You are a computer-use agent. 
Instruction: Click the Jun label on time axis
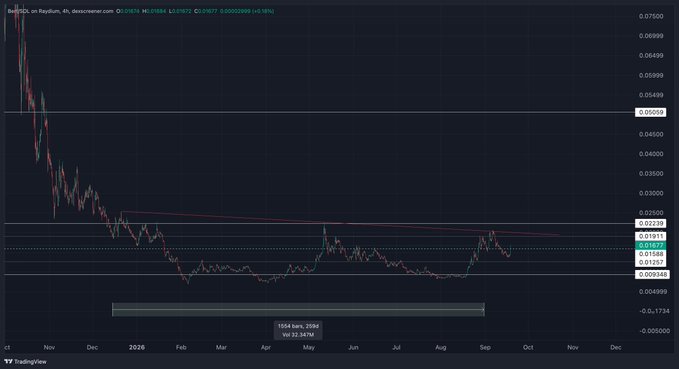tap(353, 347)
